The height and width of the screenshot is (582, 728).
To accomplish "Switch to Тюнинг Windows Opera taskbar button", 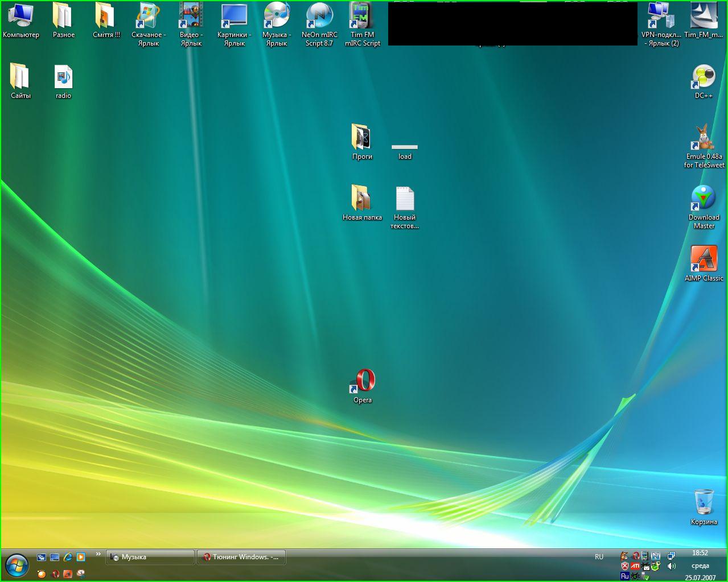I will [x=241, y=557].
